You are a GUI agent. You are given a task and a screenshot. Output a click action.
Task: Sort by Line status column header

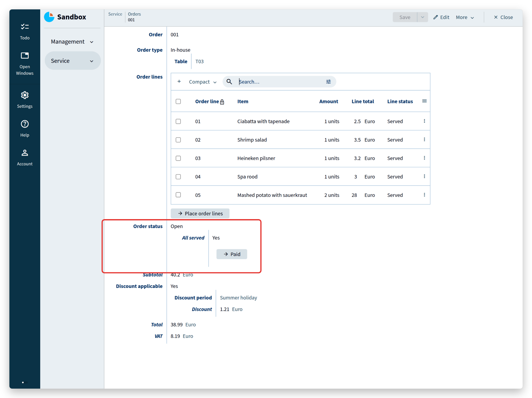click(x=400, y=101)
